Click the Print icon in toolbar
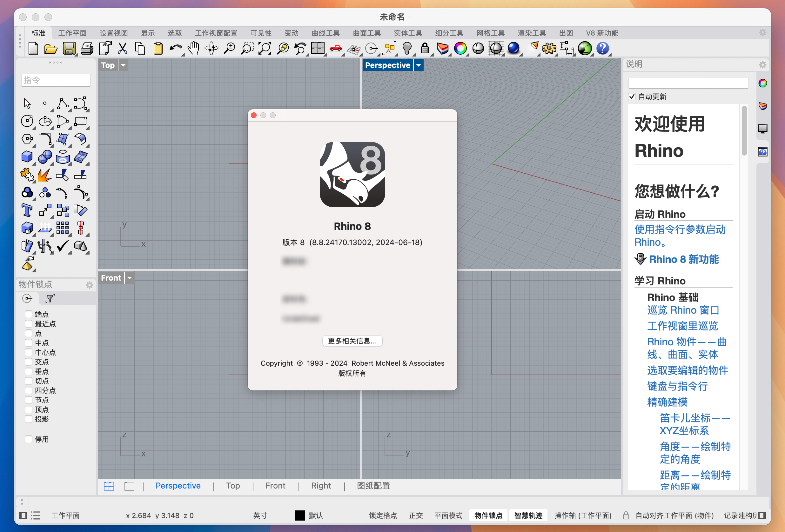785x532 pixels. click(87, 49)
